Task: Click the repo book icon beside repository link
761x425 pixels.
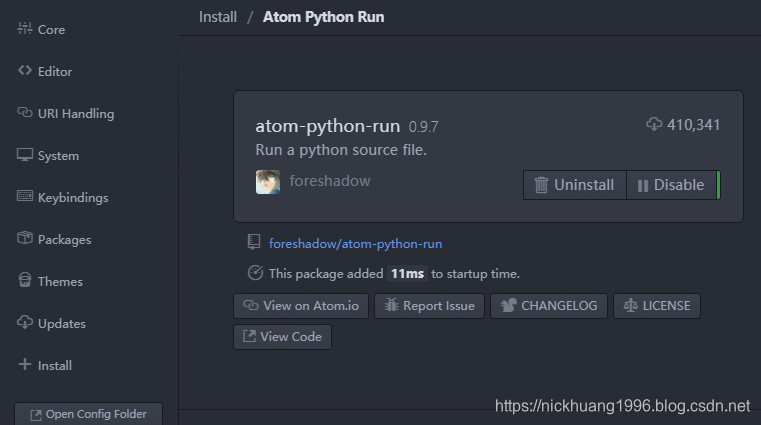Action: [x=254, y=242]
